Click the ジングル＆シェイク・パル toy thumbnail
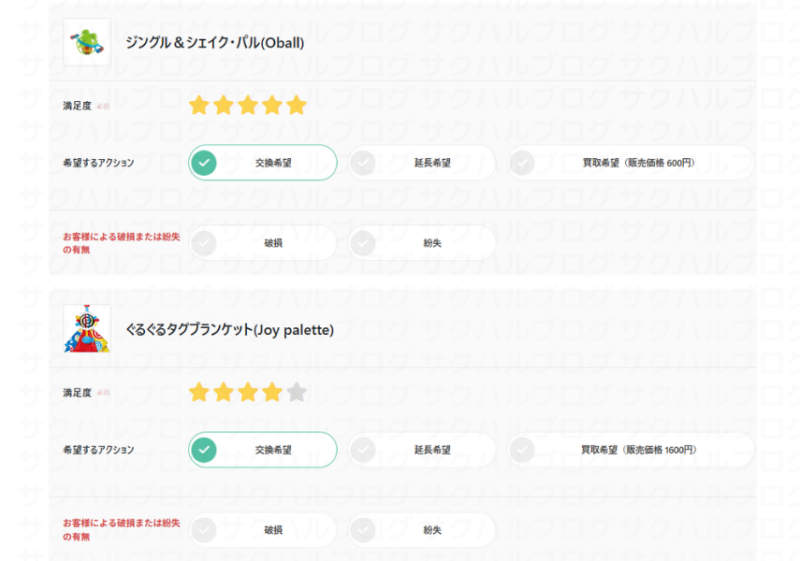Image resolution: width=800 pixels, height=561 pixels. (86, 42)
